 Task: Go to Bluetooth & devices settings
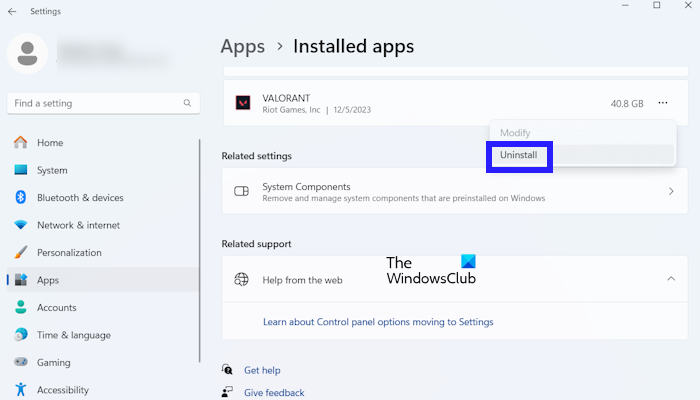pos(80,198)
